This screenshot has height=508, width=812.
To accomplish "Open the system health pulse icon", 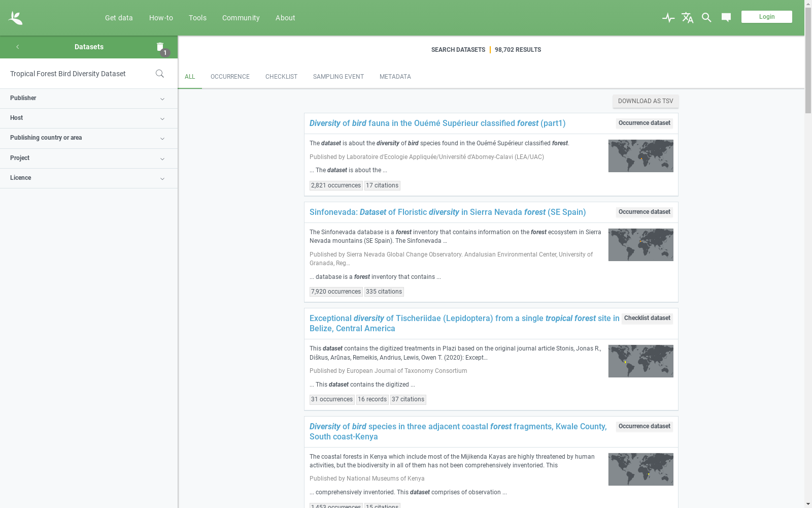I will point(668,18).
